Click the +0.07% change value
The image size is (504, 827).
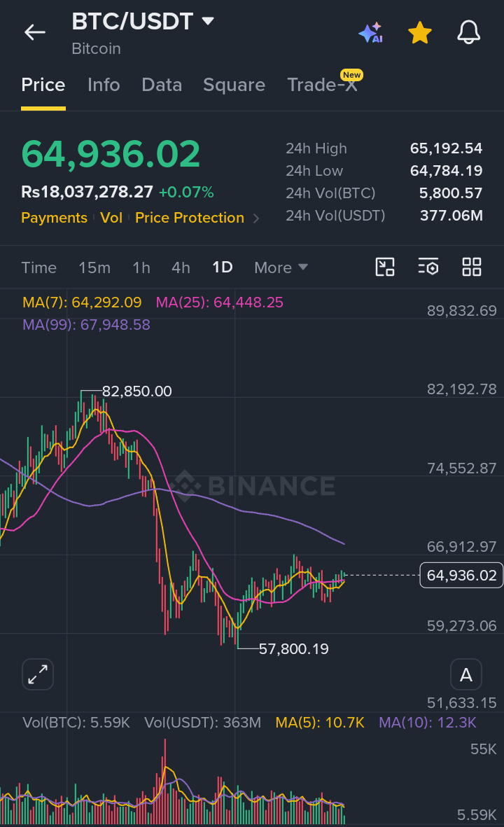[186, 192]
